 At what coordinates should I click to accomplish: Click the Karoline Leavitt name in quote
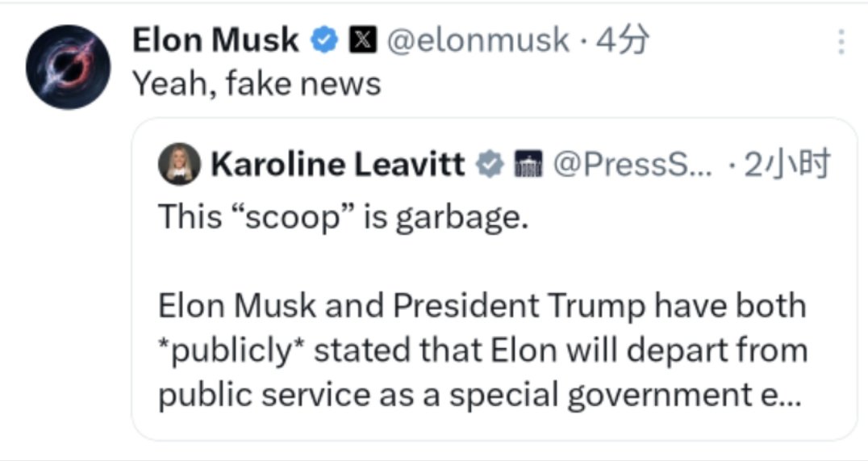point(337,165)
